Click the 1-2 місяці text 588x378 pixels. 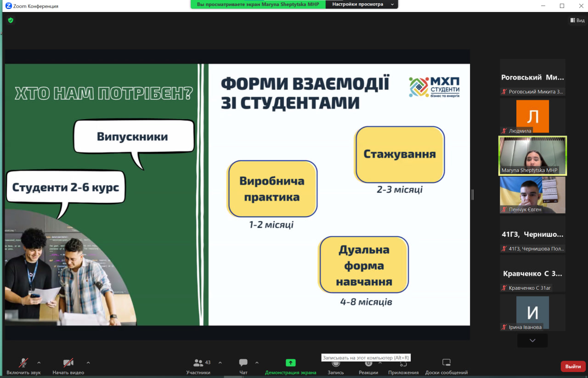(x=271, y=225)
